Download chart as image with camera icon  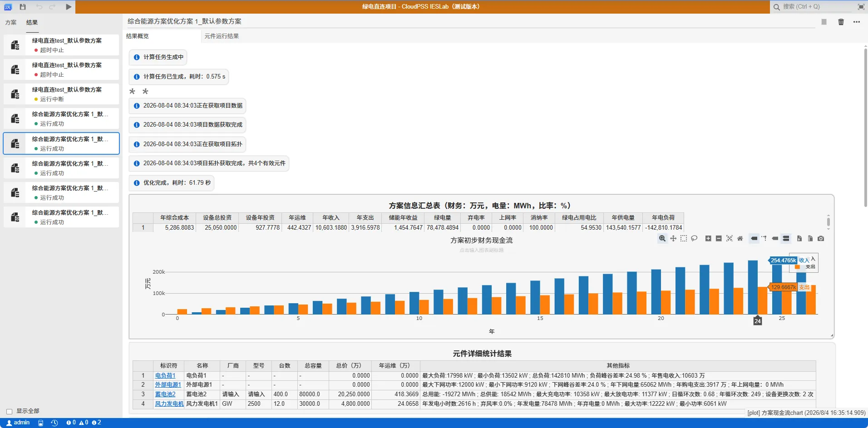click(x=821, y=238)
